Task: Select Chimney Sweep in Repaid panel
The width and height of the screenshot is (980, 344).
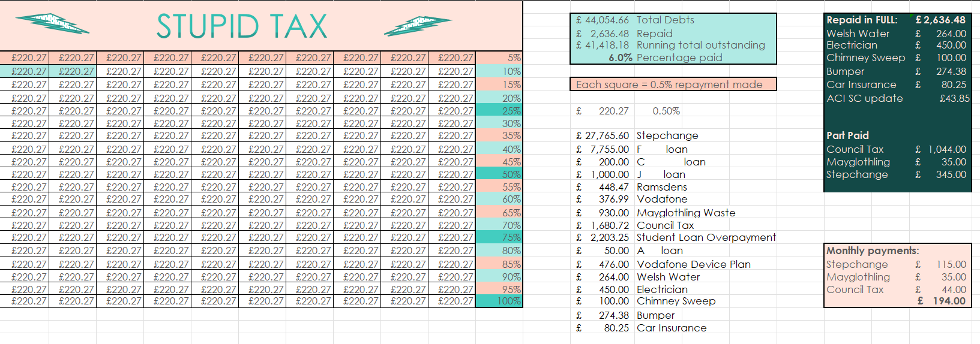Action: pos(865,58)
